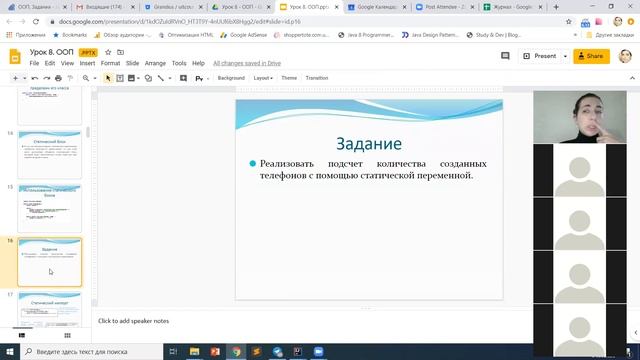The image size is (640, 360).
Task: Open the Layout dropdown
Action: coord(263,78)
